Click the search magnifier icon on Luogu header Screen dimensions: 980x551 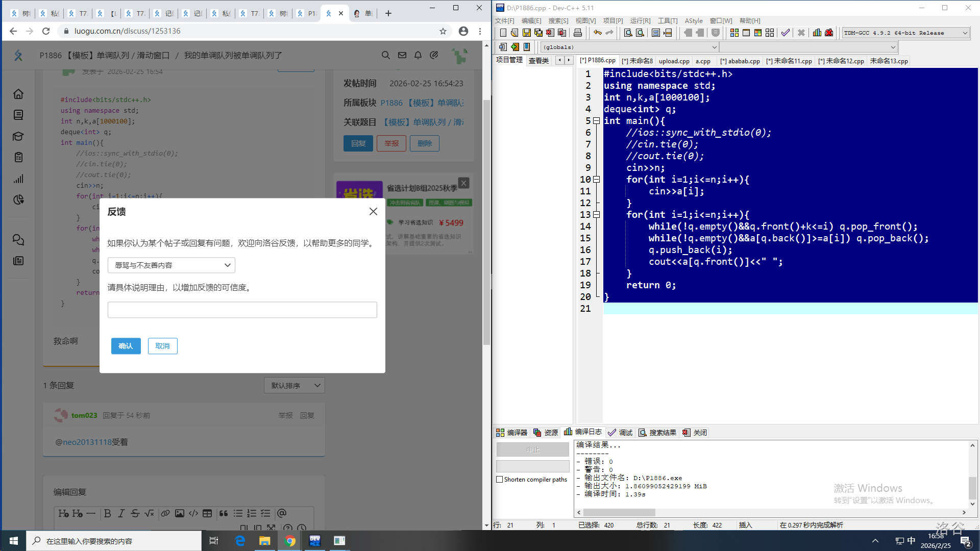click(386, 55)
